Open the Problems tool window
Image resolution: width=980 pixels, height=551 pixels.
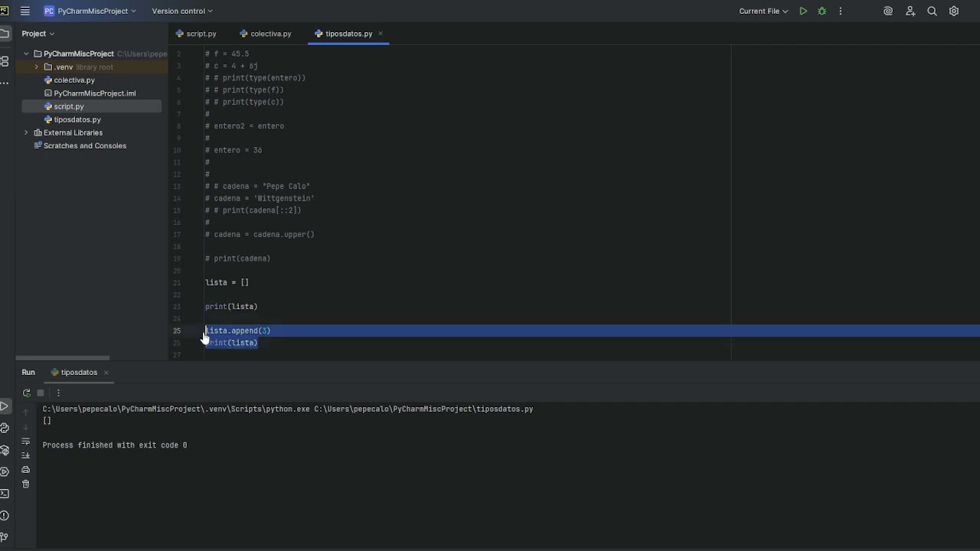click(x=5, y=515)
